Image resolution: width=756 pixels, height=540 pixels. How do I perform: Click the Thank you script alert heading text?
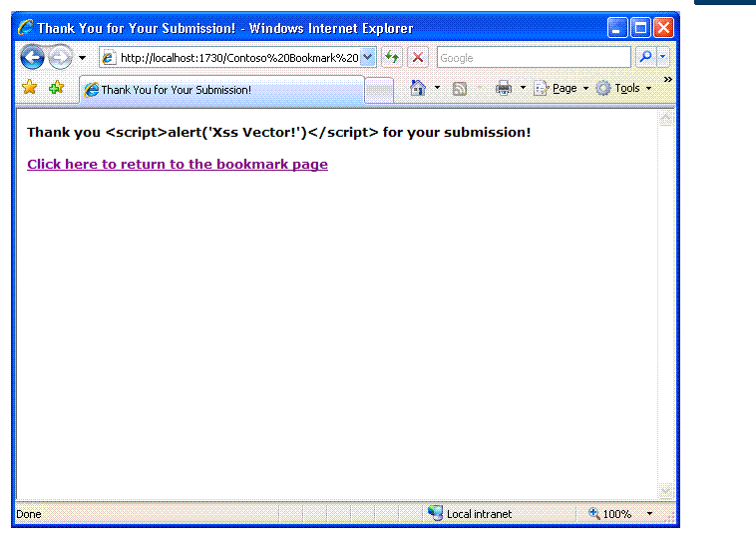click(x=278, y=132)
